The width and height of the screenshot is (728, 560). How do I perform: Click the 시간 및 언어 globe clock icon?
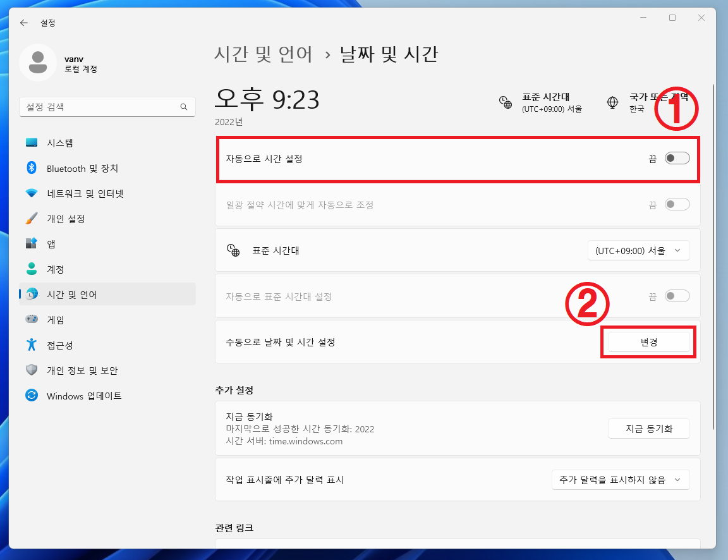coord(32,294)
